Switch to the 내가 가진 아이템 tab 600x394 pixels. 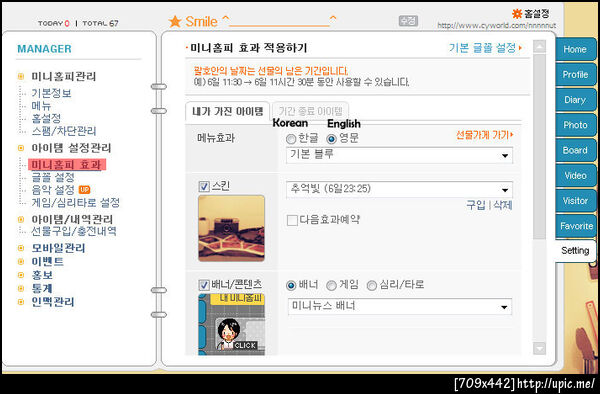point(228,112)
